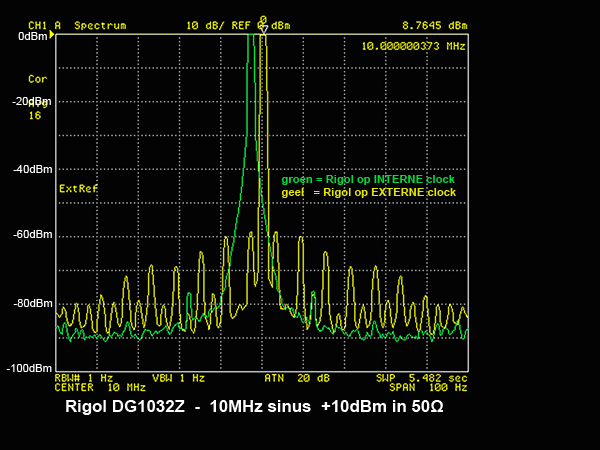Click the '-40dBm' axis label
Viewport: 600px width, 450px height.
coord(33,169)
